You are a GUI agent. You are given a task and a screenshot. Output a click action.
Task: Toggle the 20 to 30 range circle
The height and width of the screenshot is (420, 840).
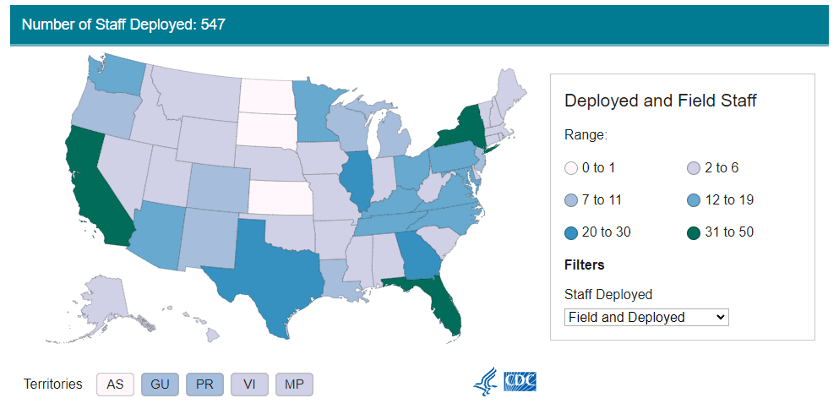pos(572,232)
